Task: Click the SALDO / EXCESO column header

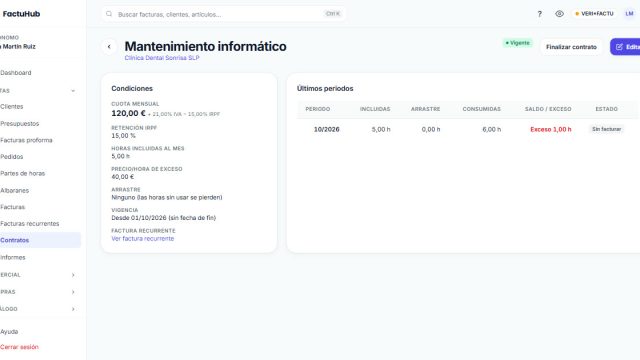Action: coord(548,109)
